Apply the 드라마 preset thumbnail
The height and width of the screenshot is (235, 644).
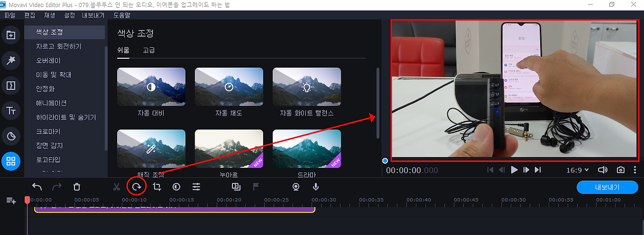point(307,149)
